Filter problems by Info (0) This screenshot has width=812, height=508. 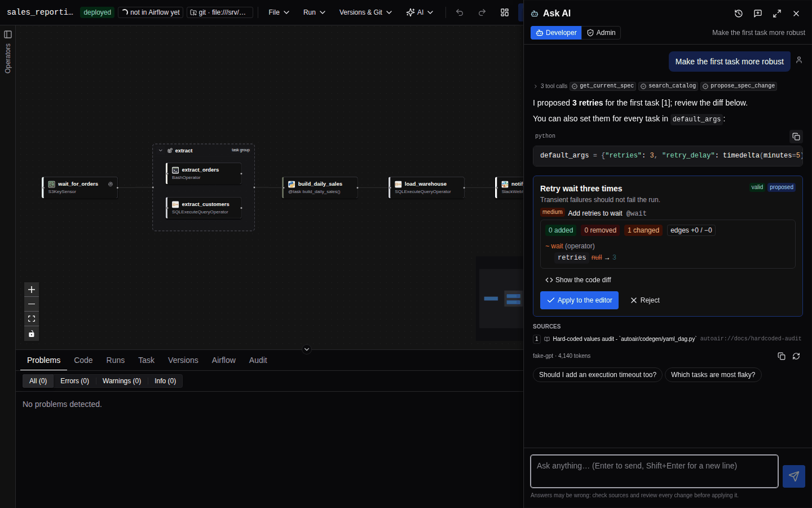[x=165, y=381]
